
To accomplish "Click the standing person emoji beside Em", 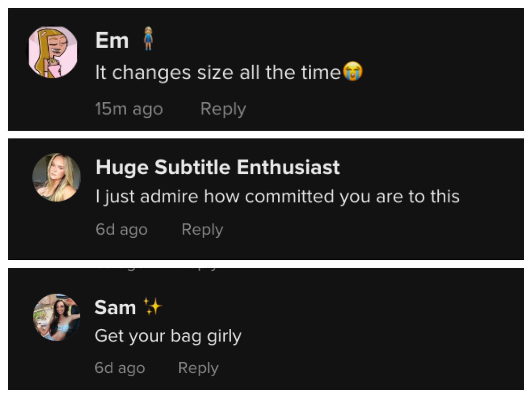I will [148, 39].
